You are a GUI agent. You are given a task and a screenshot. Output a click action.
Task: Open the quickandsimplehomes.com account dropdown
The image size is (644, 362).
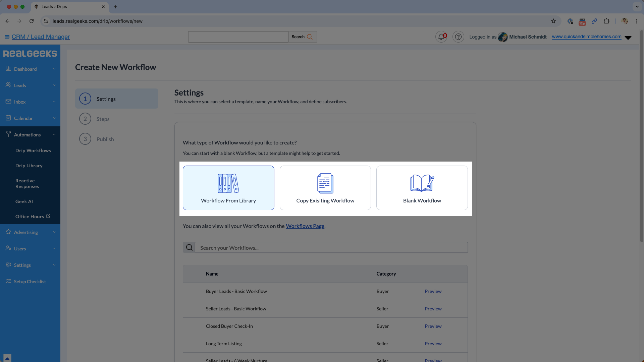tap(629, 38)
